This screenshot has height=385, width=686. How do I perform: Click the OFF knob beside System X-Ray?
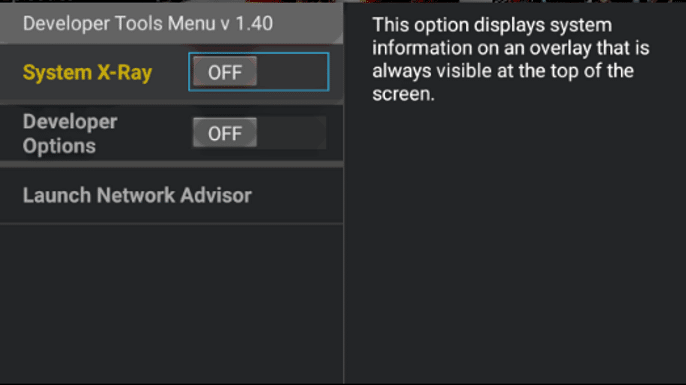[x=225, y=72]
